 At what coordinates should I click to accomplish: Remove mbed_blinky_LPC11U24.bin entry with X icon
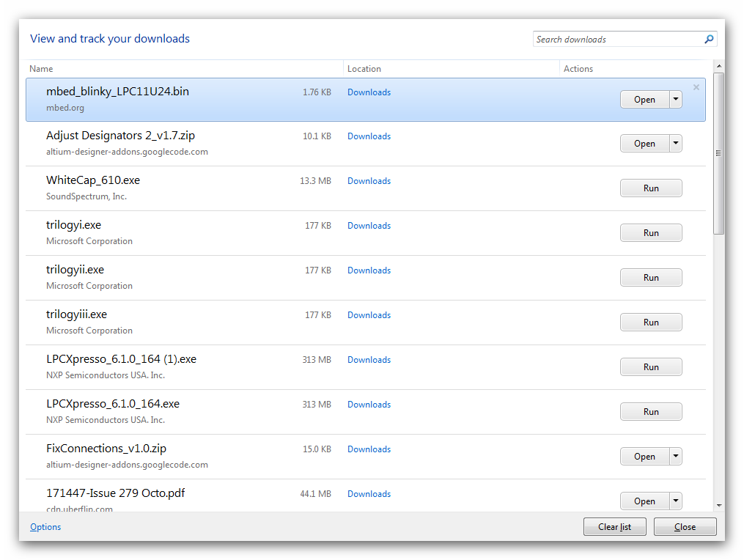click(x=696, y=87)
